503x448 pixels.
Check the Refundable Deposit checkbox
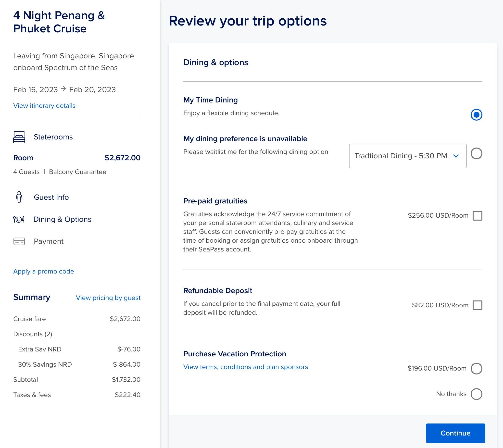(x=477, y=305)
